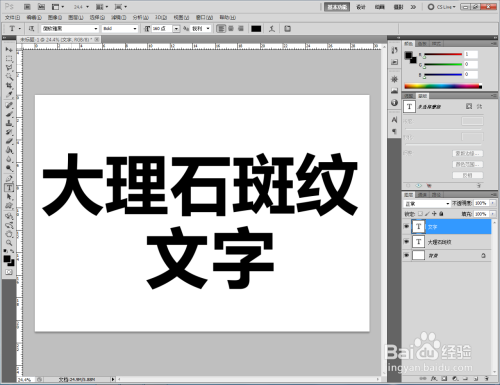Screen dimensions: 500x385
Task: Select the Rectangular Marquee tool
Action: 9,59
